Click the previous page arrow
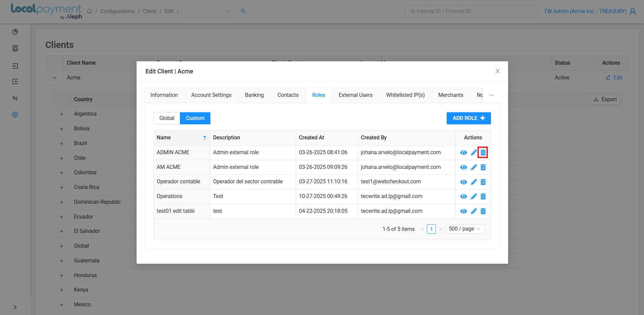This screenshot has height=315, width=644. 422,229
